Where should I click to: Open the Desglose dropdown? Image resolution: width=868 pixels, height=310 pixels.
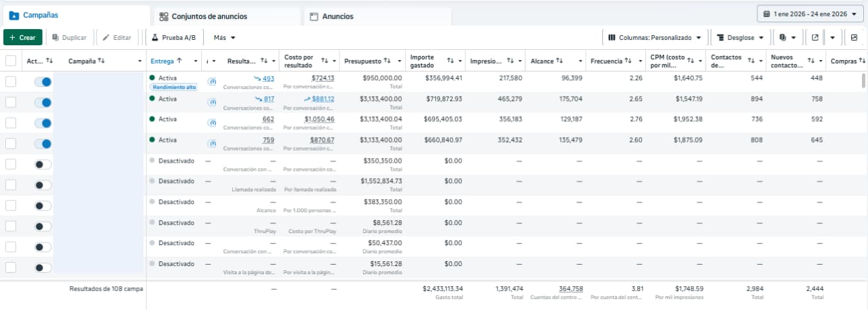pyautogui.click(x=741, y=38)
